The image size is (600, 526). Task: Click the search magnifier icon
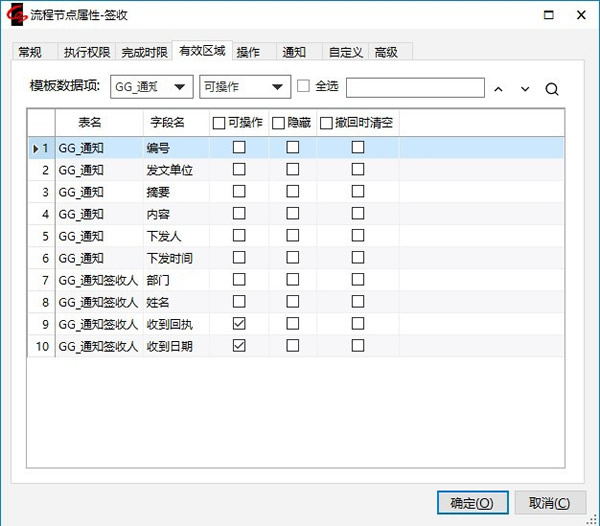click(552, 88)
